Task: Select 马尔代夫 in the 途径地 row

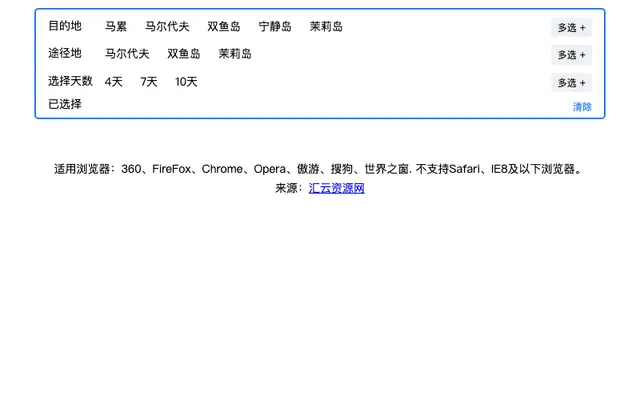Action: tap(127, 53)
